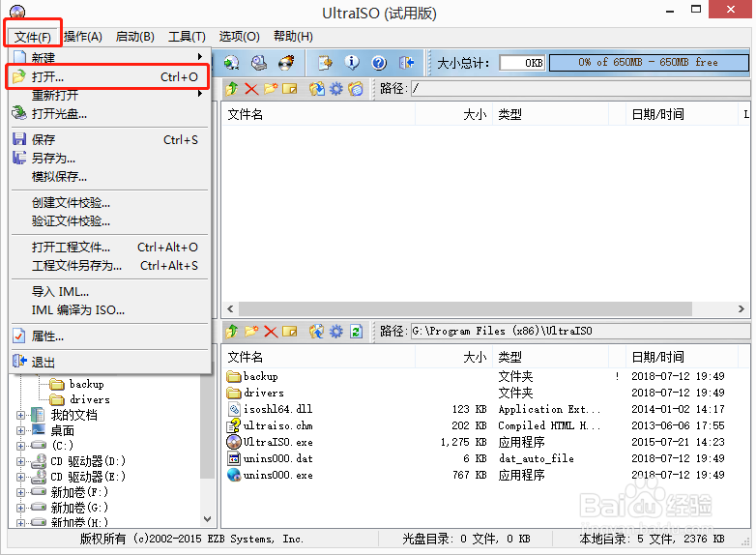Create a new folder in the image pane toolbar

coord(271,89)
